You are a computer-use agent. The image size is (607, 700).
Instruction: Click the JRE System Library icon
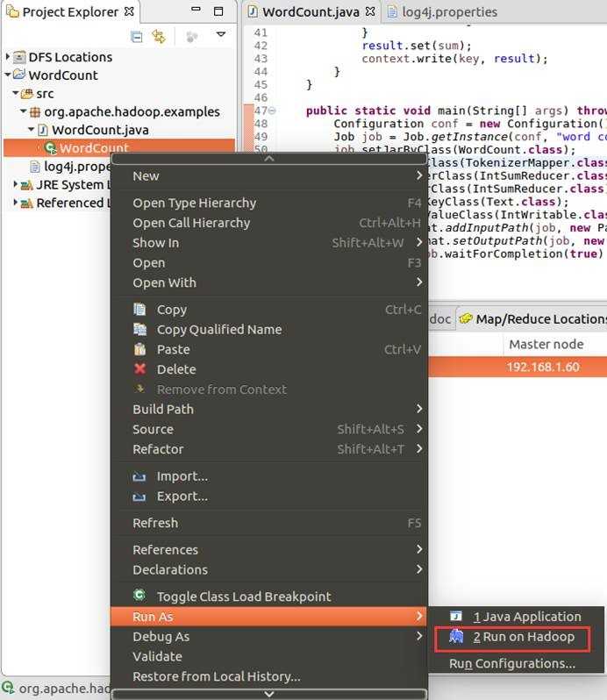[27, 185]
